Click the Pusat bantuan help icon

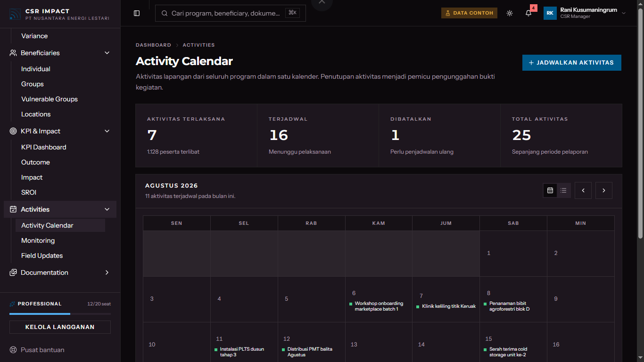coord(13,350)
